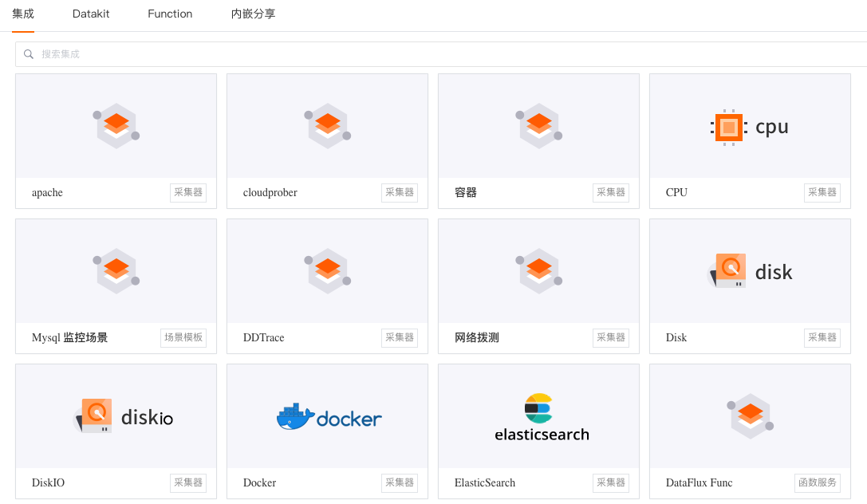Open the DDTrace card icon
Viewport: 867px width, 504px height.
click(327, 271)
